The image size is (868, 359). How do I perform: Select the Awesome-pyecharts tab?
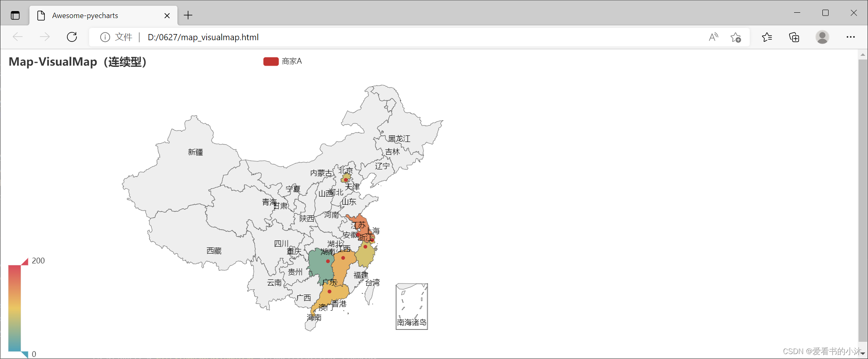(x=104, y=16)
